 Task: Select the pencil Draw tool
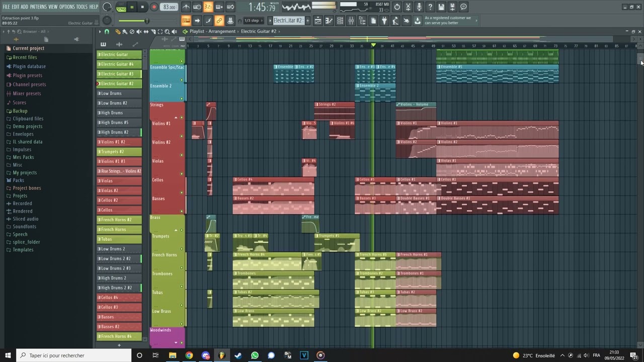point(118,31)
